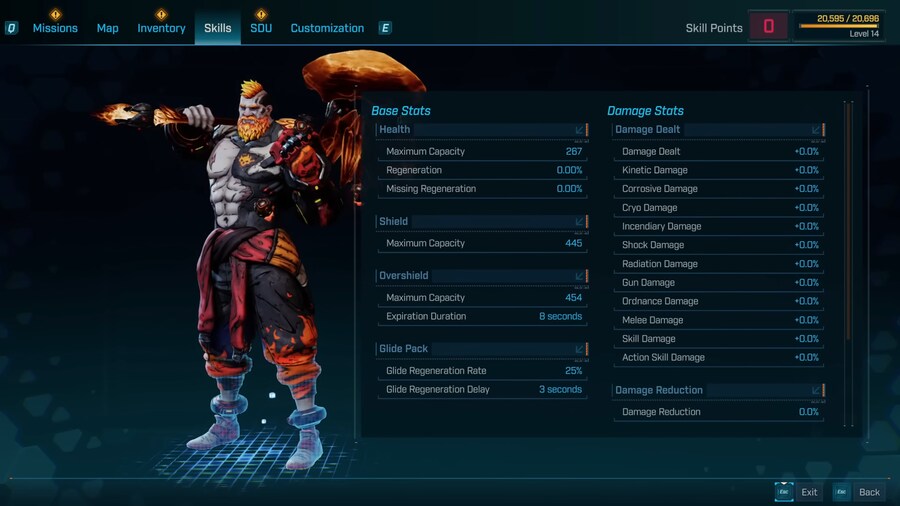
Task: Collapse the Glide Pack section
Action: 580,349
